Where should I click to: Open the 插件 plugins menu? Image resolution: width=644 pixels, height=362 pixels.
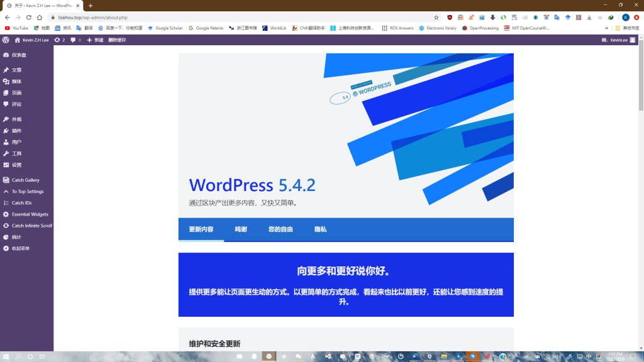(26, 131)
